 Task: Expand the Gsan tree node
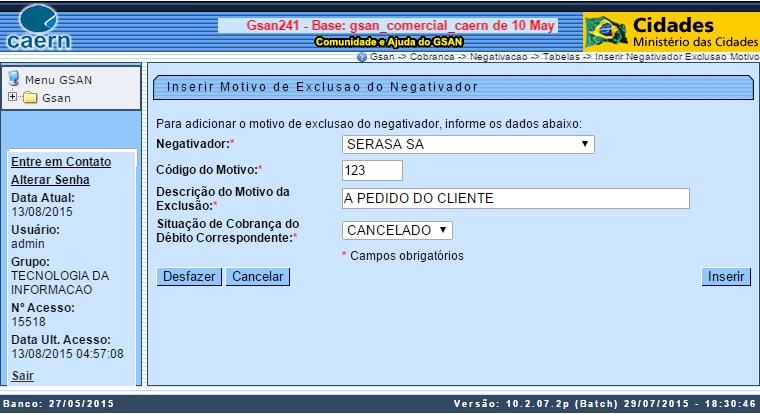click(12, 96)
